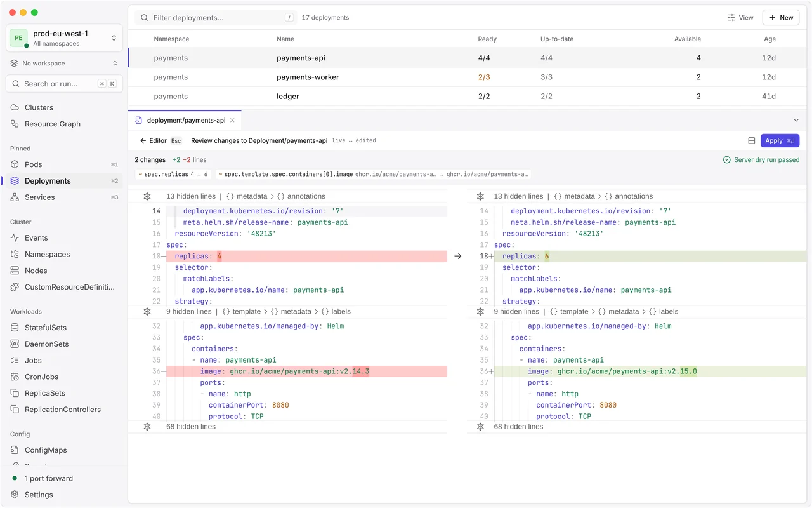Open the ConfigMaps icon
This screenshot has width=812, height=508.
point(15,450)
